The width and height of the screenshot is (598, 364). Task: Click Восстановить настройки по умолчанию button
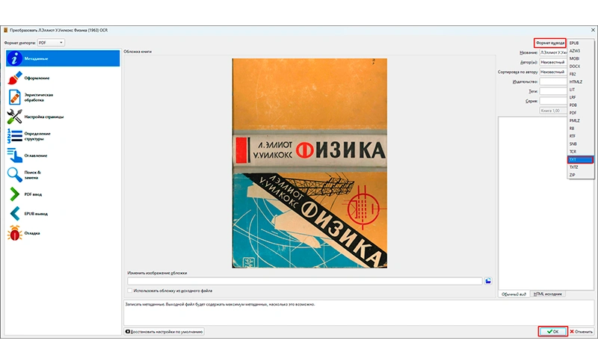(x=164, y=332)
